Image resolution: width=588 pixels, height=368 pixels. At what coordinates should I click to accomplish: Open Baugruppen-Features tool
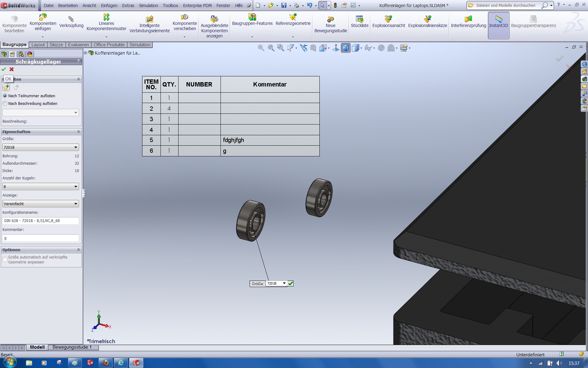[252, 20]
